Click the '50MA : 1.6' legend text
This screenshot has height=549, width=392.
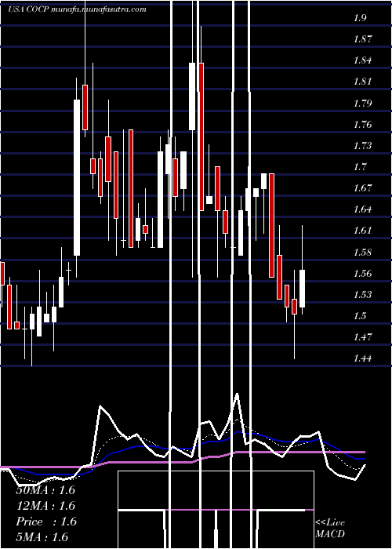click(45, 490)
